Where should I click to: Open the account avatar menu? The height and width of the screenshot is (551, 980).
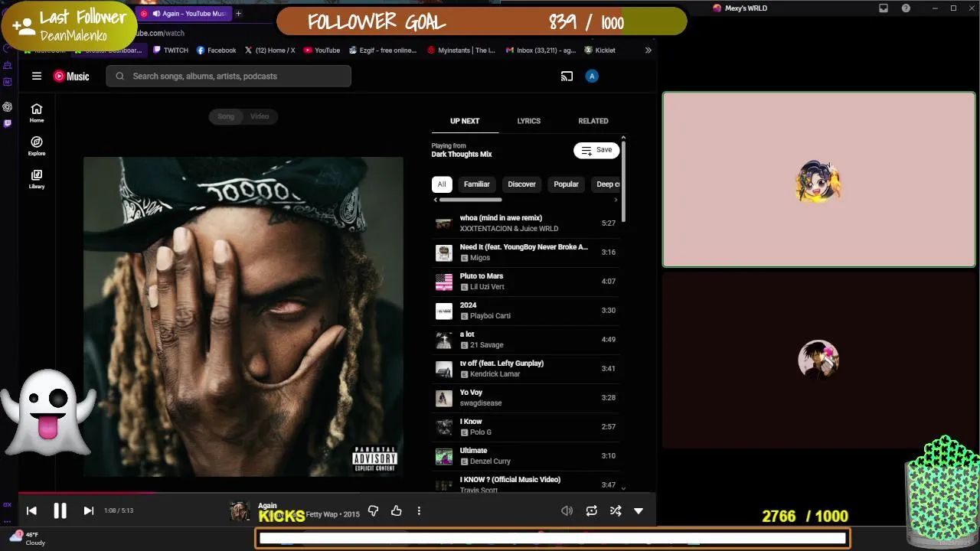(591, 76)
